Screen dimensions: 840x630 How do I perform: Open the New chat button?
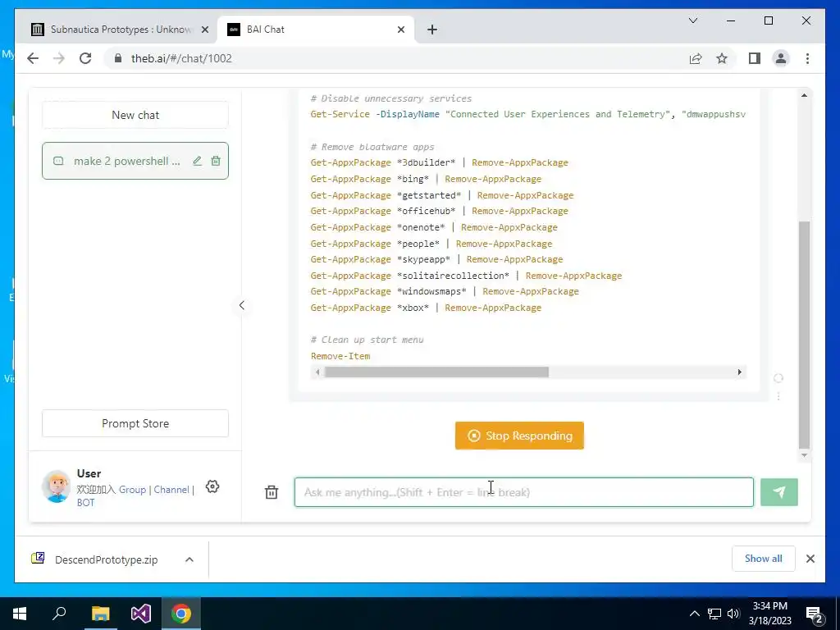tap(135, 115)
